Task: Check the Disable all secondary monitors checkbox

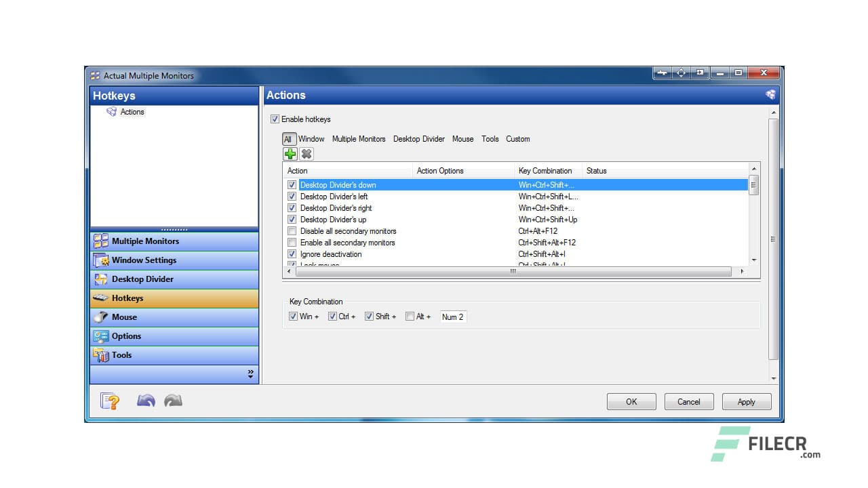Action: point(292,231)
